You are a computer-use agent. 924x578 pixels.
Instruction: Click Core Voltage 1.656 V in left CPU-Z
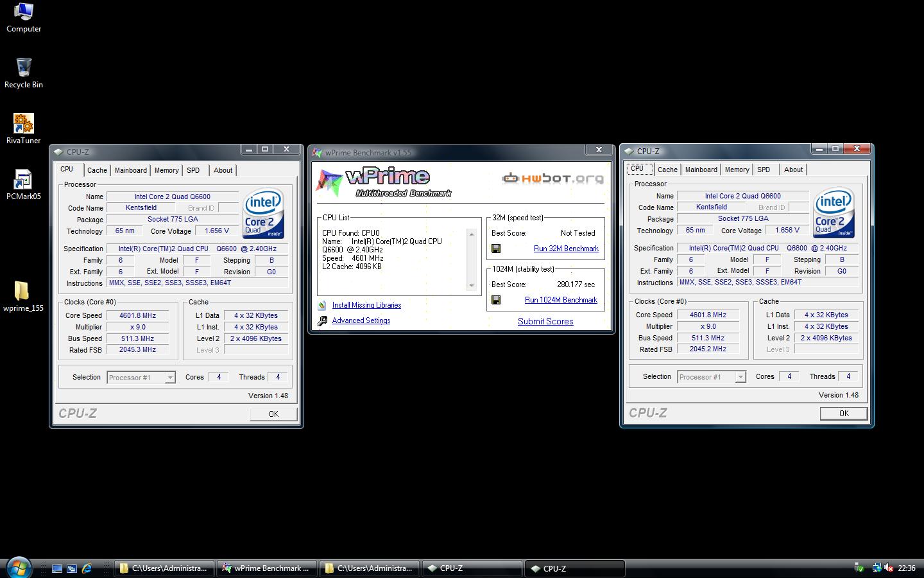217,231
